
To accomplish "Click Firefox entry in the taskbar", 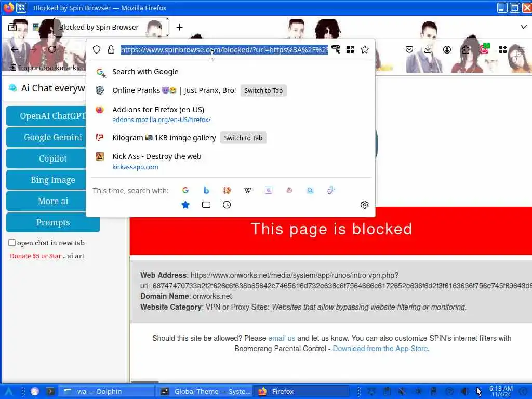I will pyautogui.click(x=302, y=391).
